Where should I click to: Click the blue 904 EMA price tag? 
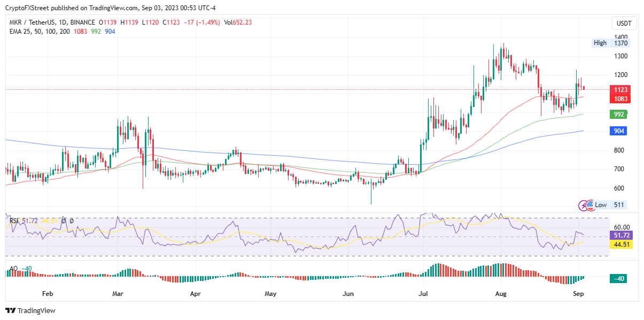coord(619,131)
